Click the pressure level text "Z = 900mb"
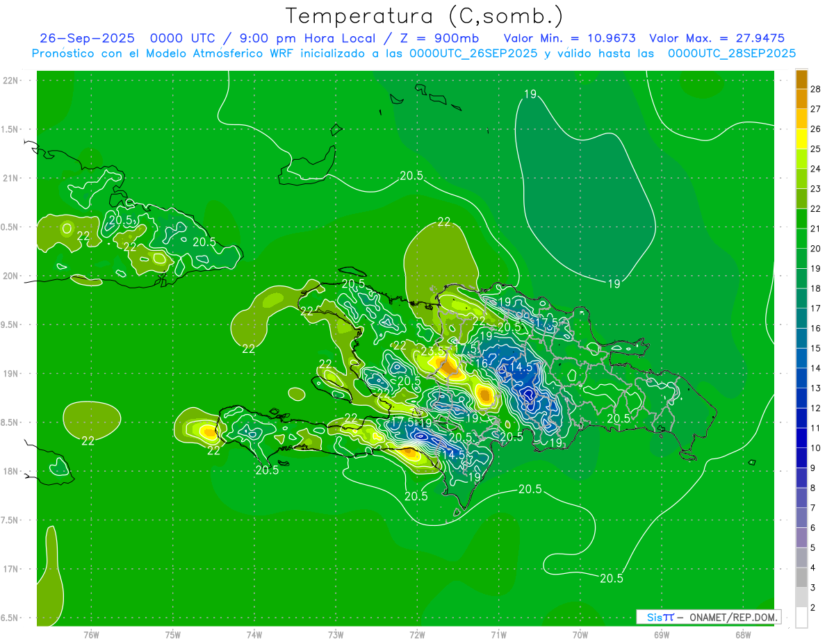 pyautogui.click(x=439, y=38)
